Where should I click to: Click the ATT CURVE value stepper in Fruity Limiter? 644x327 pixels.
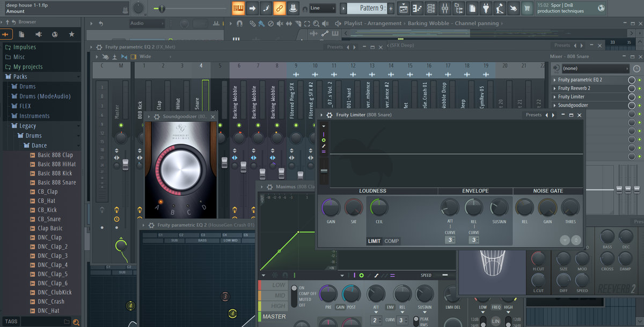click(x=450, y=240)
